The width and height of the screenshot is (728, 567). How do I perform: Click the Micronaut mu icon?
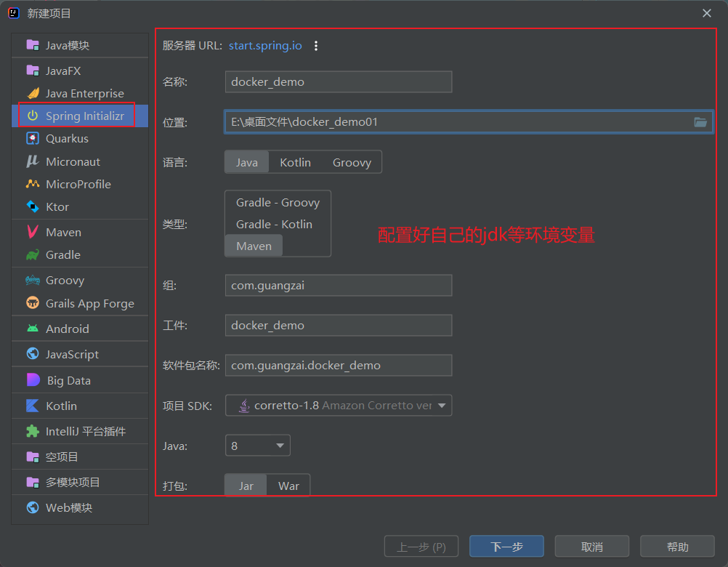(x=33, y=161)
